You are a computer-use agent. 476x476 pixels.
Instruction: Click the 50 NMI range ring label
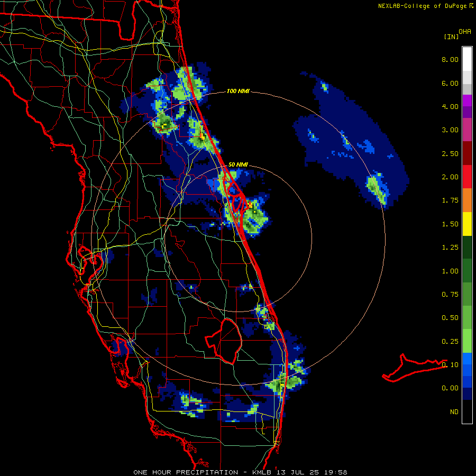click(x=238, y=164)
